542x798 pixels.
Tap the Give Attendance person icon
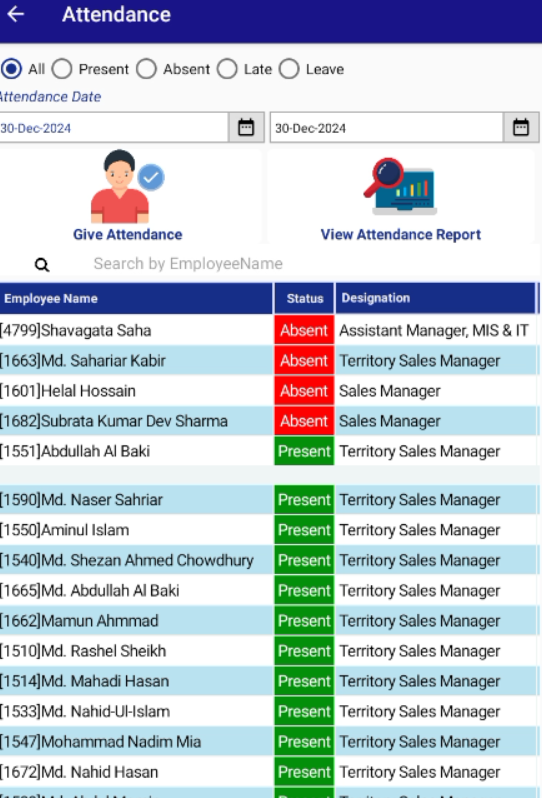127,186
